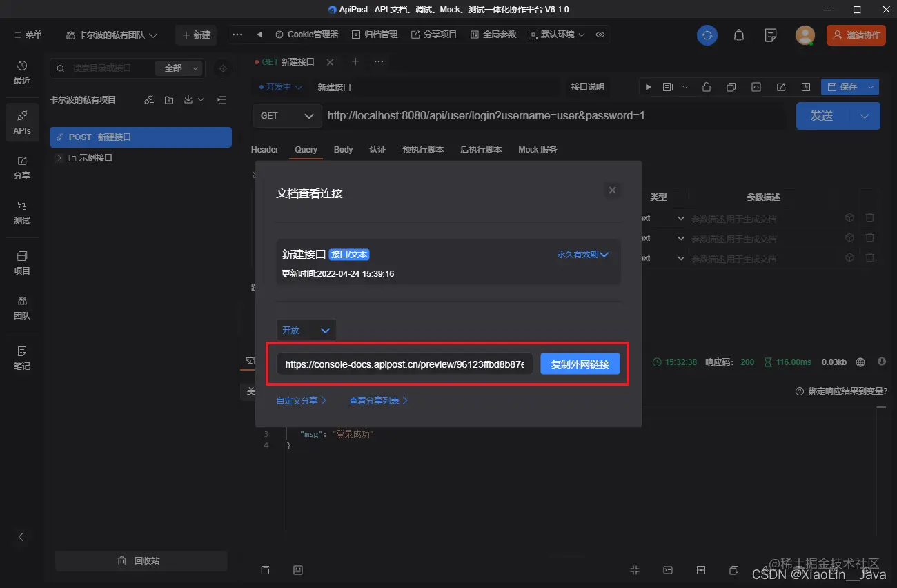Open the 分享 sidebar section
897x588 pixels.
[22, 168]
